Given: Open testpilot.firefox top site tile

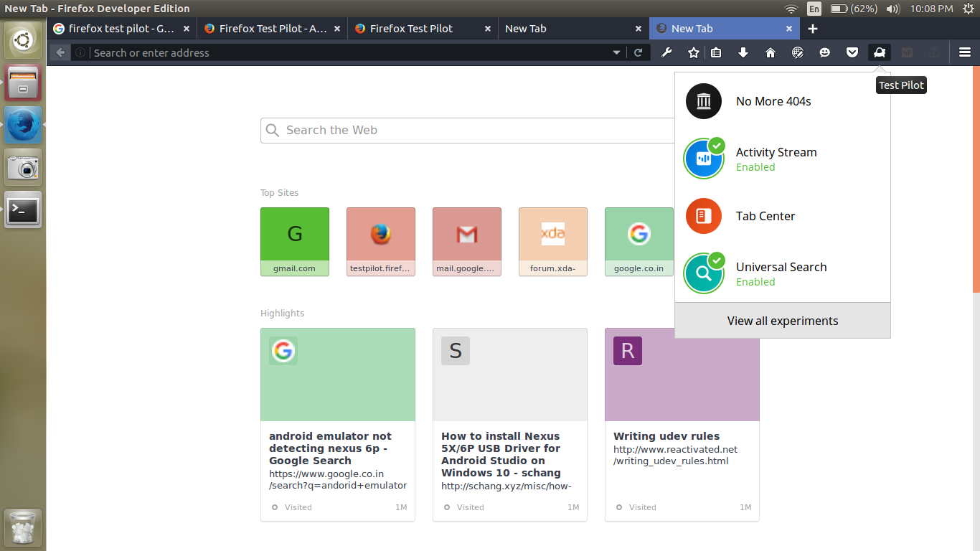Looking at the screenshot, I should click(381, 242).
